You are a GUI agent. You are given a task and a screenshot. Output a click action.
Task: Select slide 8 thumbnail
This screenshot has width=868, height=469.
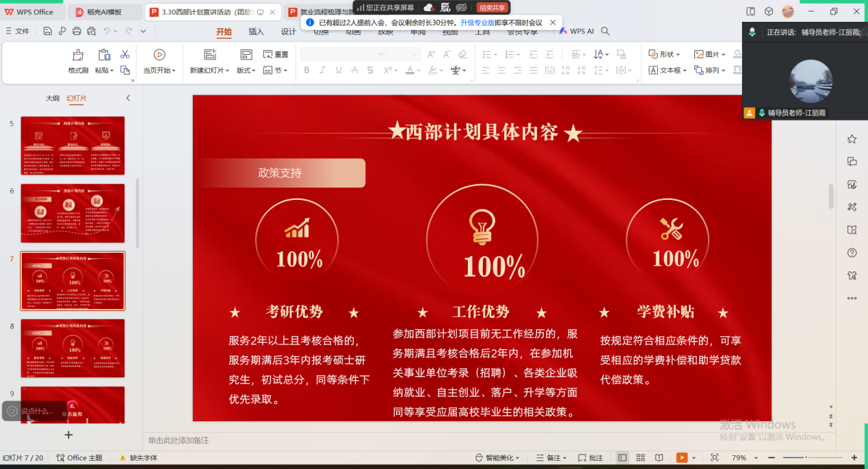click(x=73, y=348)
